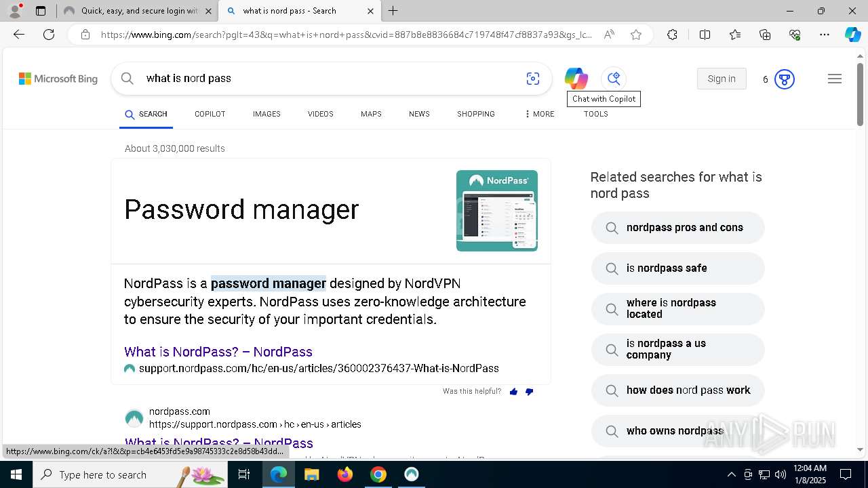
Task: Search 'is nordpass a us company'
Action: [x=678, y=350]
